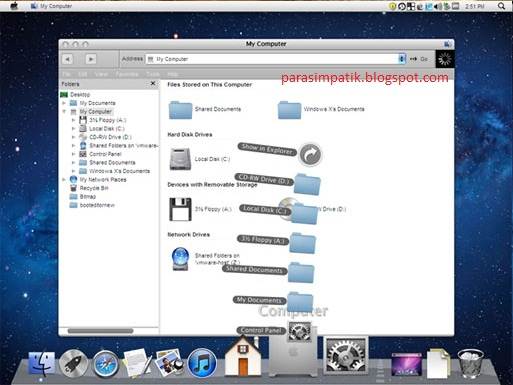The width and height of the screenshot is (513, 385).
Task: Open the Spotlight search magnifier
Action: pyautogui.click(x=501, y=6)
